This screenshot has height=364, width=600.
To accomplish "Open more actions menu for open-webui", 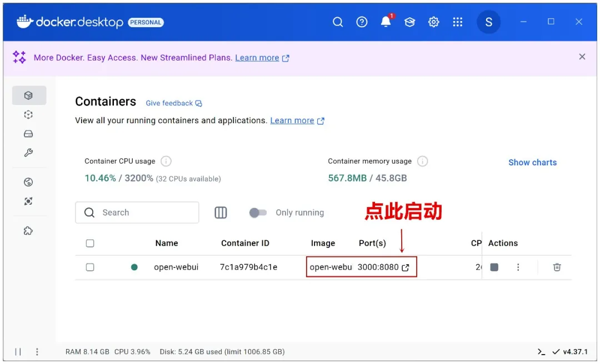I will pos(518,267).
